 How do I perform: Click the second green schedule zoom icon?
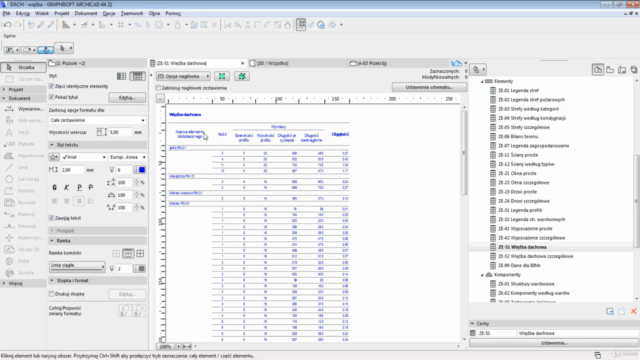pos(242,76)
